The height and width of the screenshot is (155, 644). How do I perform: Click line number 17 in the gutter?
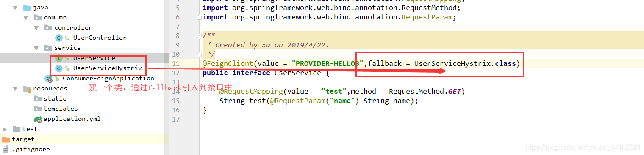click(x=176, y=119)
